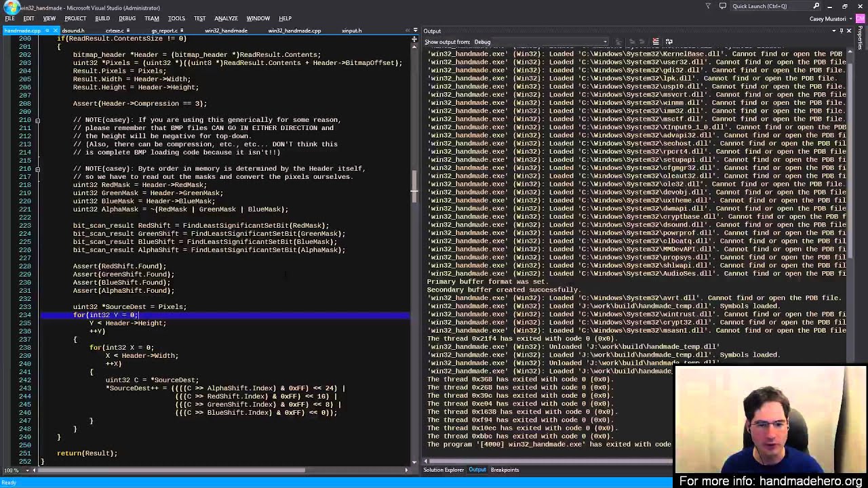Open the TOOLS menu
Image resolution: width=868 pixels, height=488 pixels.
pos(176,18)
